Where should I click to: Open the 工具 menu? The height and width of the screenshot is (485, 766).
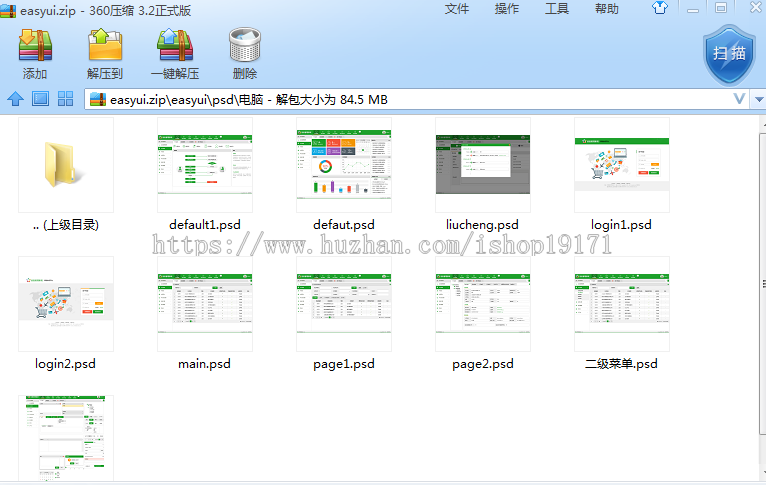(557, 9)
